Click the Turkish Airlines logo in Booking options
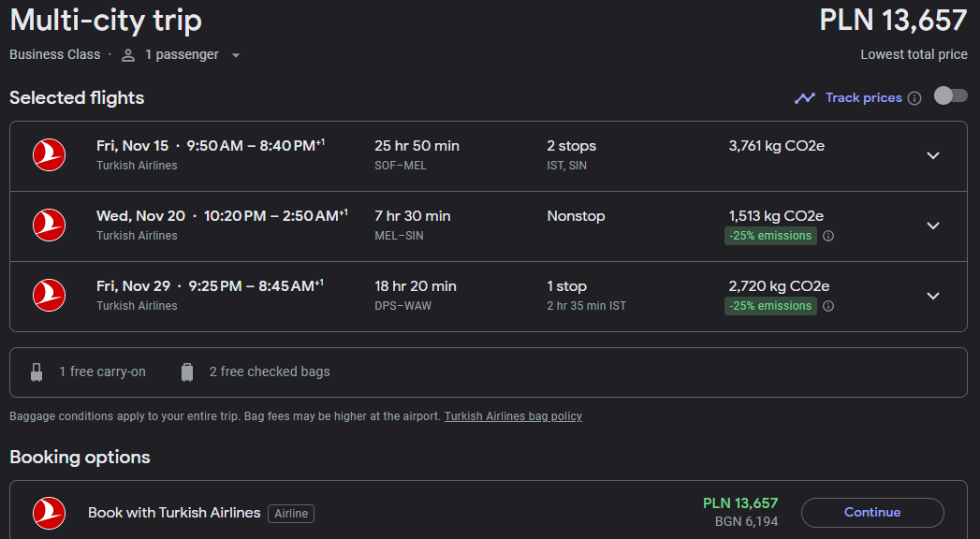Screen dimensions: 980x539 click(x=49, y=513)
